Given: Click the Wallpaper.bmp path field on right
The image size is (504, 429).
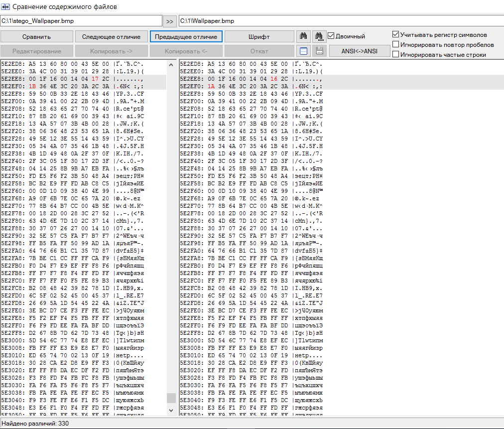Looking at the screenshot, I should 340,21.
